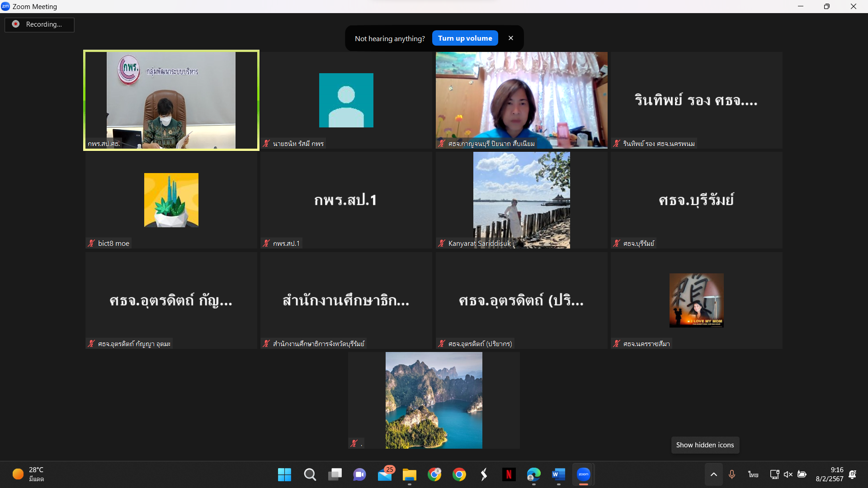Open Windows taskbar search
868x488 pixels.
tap(310, 474)
